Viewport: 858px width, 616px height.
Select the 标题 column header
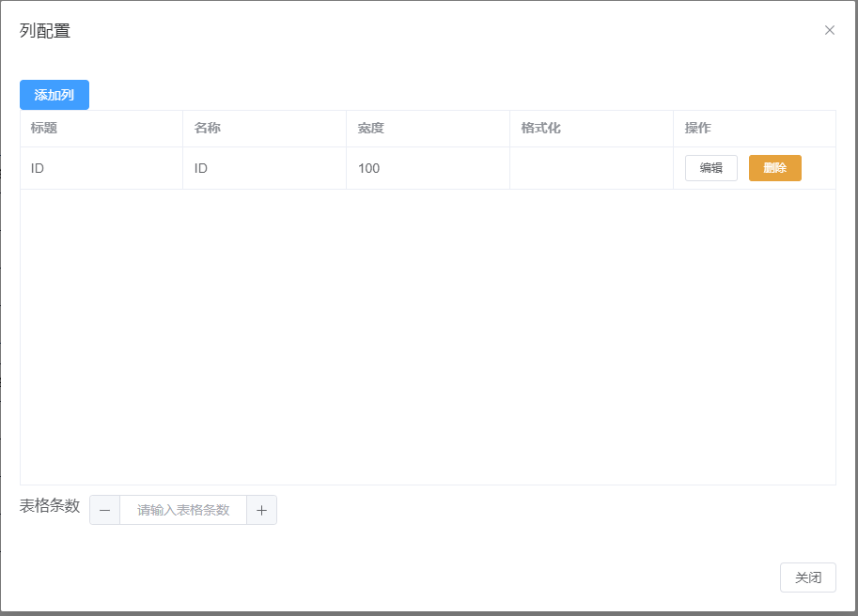[101, 129]
